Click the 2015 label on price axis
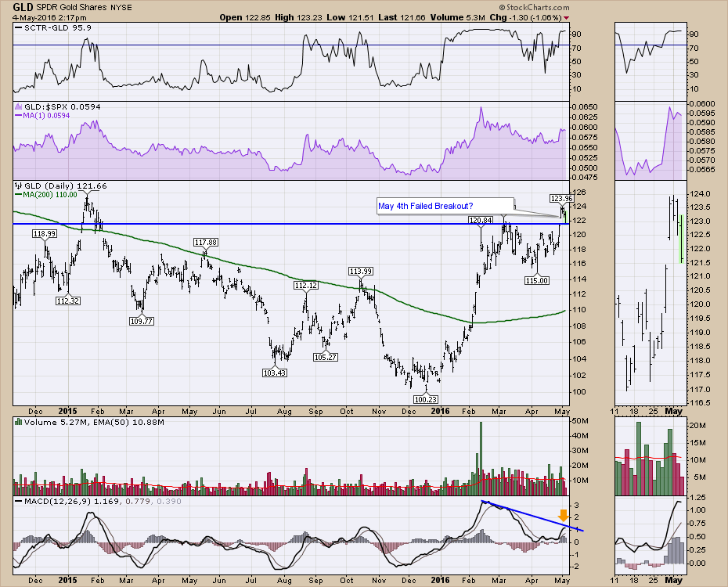728x587 pixels. pyautogui.click(x=68, y=411)
